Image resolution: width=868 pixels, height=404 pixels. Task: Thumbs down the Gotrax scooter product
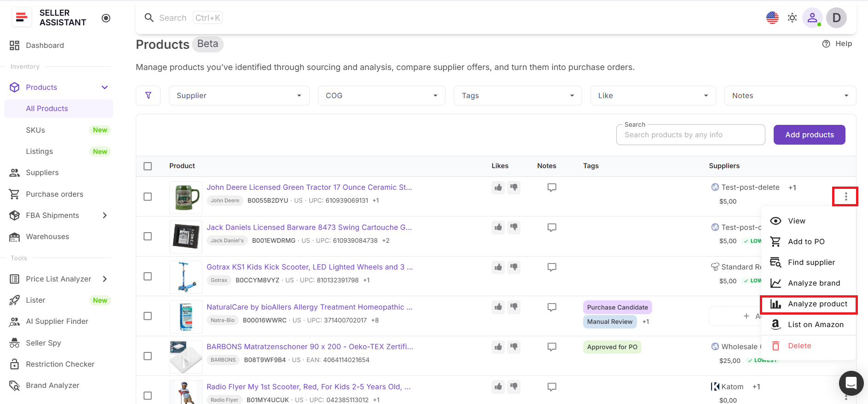[x=514, y=267]
